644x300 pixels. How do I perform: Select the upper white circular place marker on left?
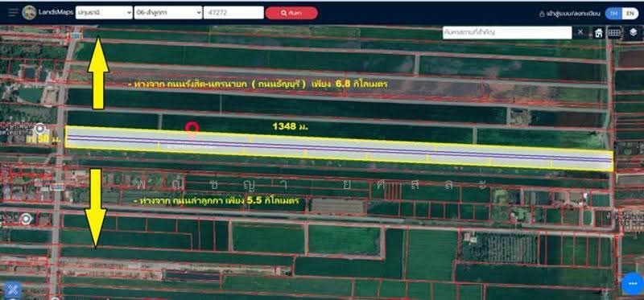tap(39, 129)
